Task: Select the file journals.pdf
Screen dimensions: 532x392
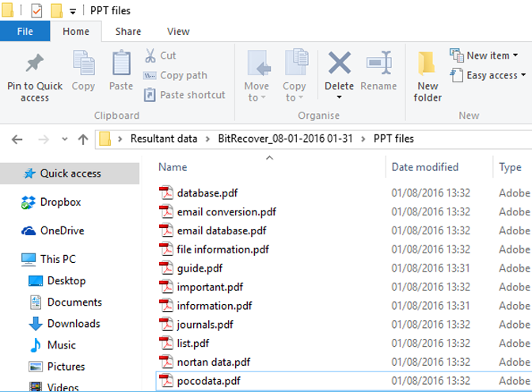Action: [x=205, y=325]
